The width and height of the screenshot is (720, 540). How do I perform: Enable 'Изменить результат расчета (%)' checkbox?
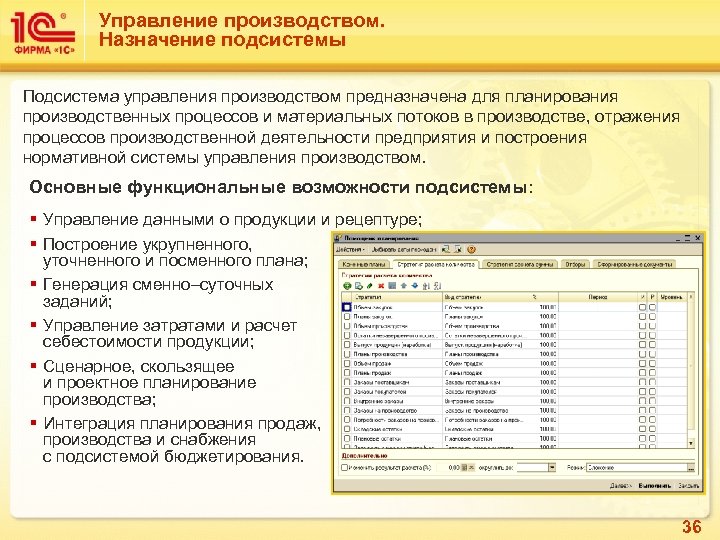(344, 467)
